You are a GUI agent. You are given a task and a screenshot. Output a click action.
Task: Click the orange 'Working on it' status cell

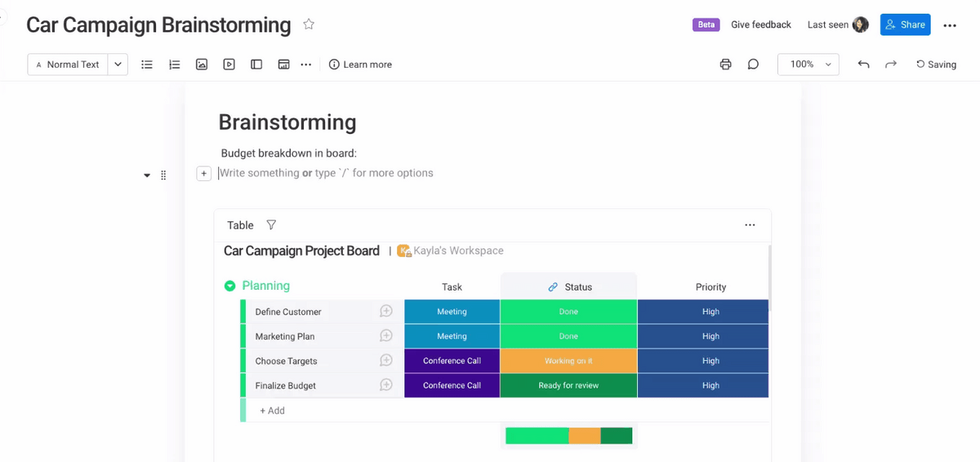coord(568,361)
